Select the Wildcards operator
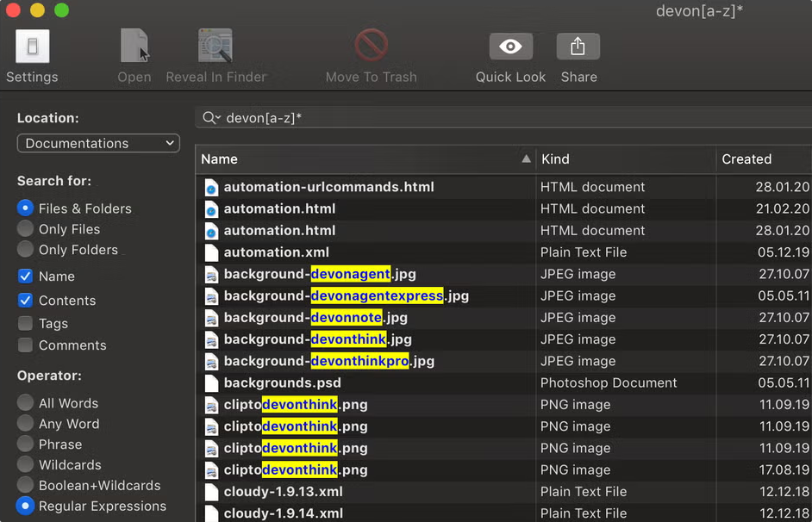812x522 pixels. coord(25,464)
